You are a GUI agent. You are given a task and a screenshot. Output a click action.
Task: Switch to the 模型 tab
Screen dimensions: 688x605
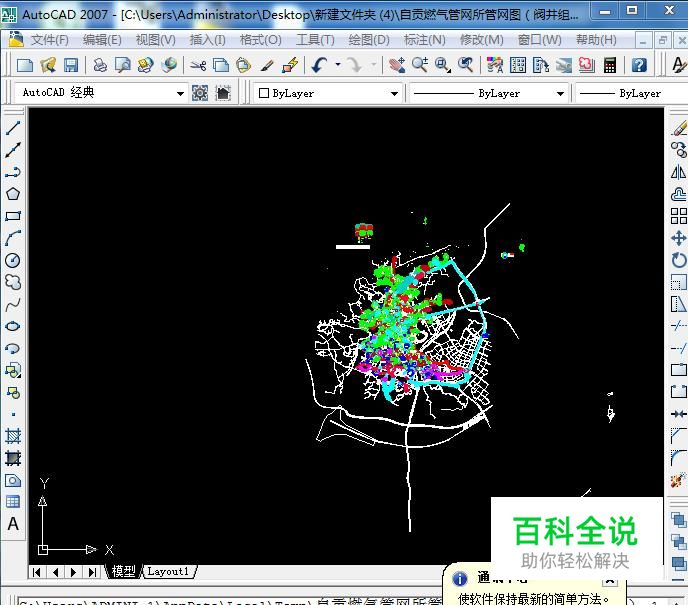124,572
